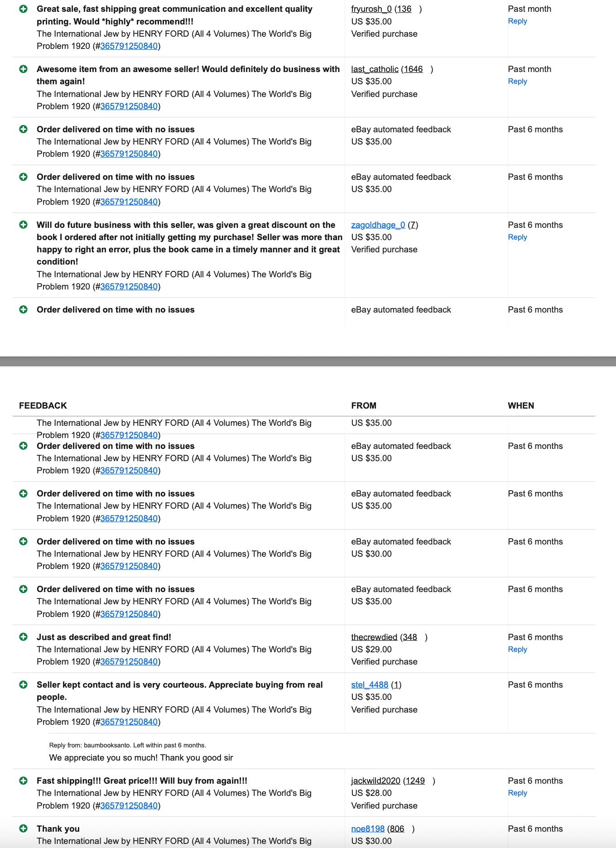
Task: Click green plus icon next to 'Fast shipping!!!' review
Action: 24,781
